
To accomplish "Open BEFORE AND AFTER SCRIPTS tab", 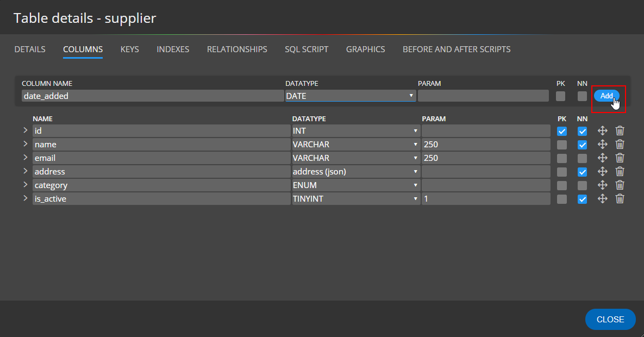I will (x=457, y=49).
